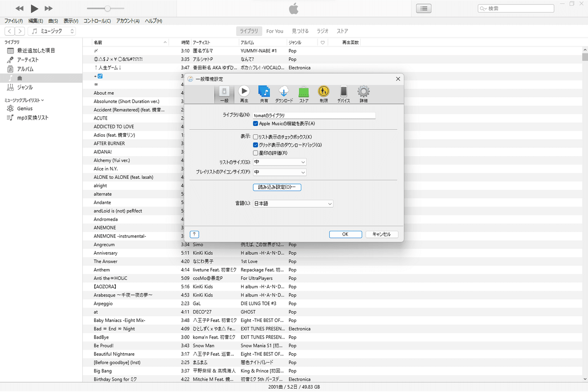The width and height of the screenshot is (588, 392).
Task: Click the 検索 search field
Action: tap(516, 8)
